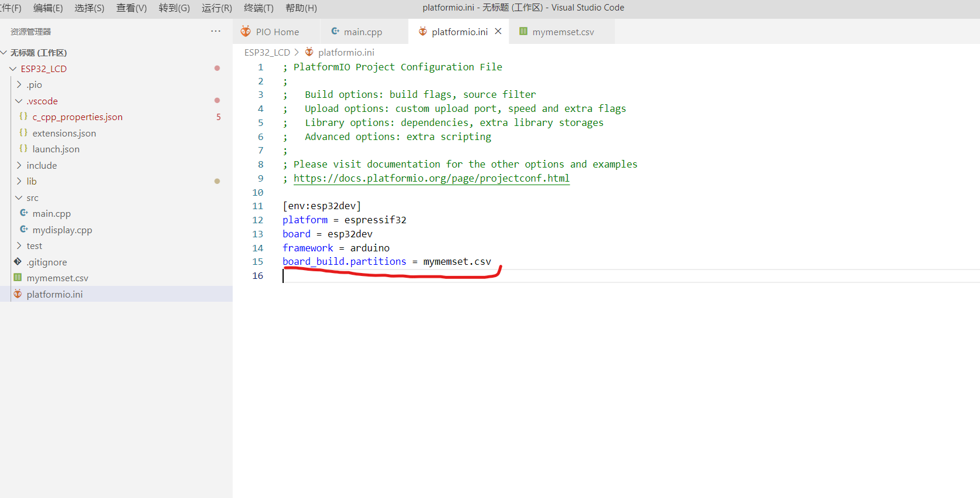Open the 终端(T) menu
980x498 pixels.
click(x=258, y=8)
